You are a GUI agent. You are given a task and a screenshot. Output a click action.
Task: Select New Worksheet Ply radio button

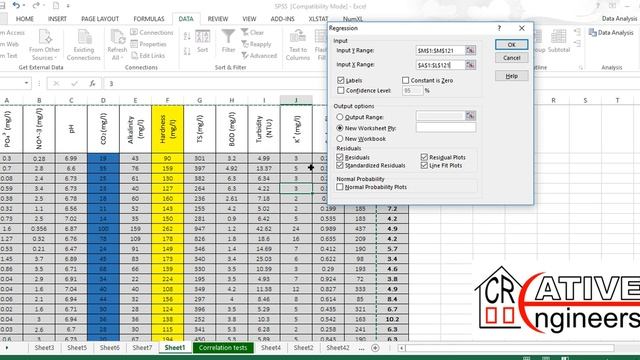[340, 128]
